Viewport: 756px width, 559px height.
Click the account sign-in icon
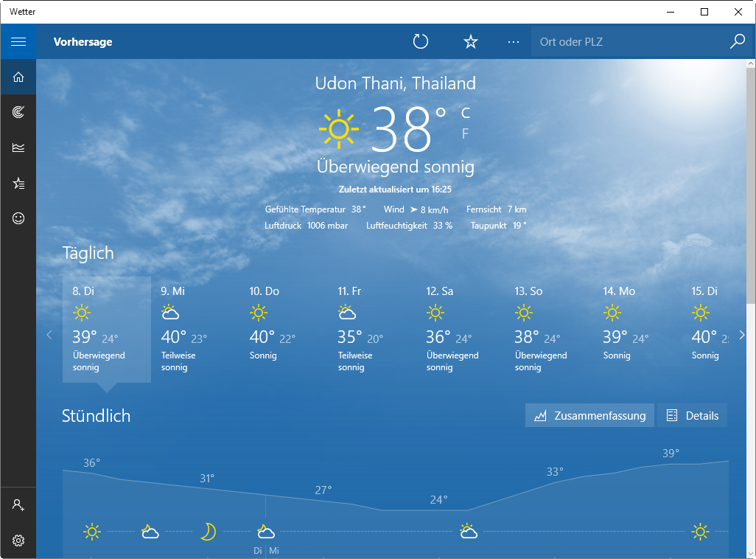point(18,505)
